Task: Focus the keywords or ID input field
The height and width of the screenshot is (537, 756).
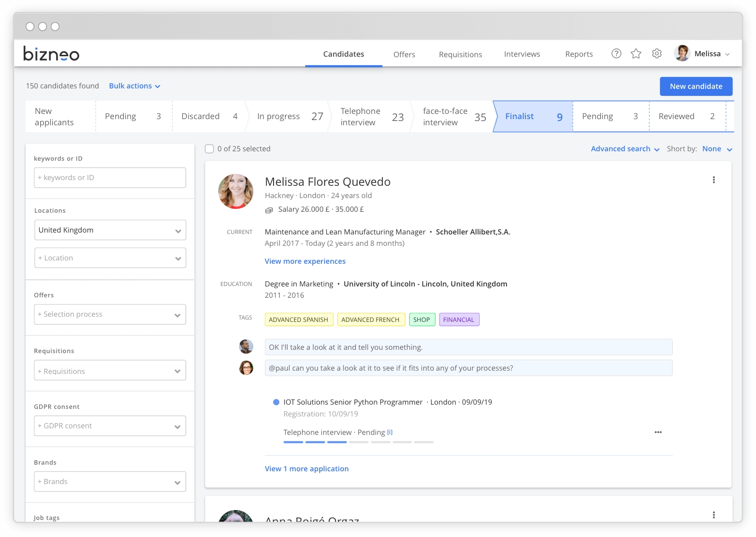Action: [x=110, y=178]
